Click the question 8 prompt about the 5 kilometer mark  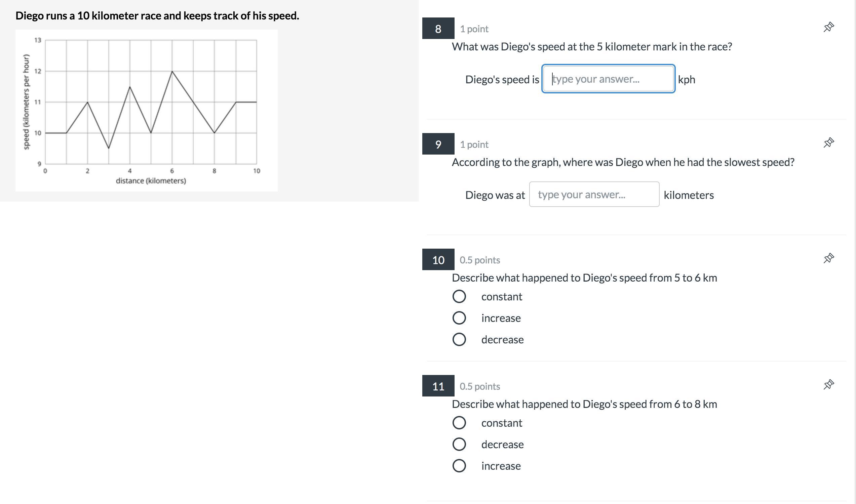click(592, 46)
